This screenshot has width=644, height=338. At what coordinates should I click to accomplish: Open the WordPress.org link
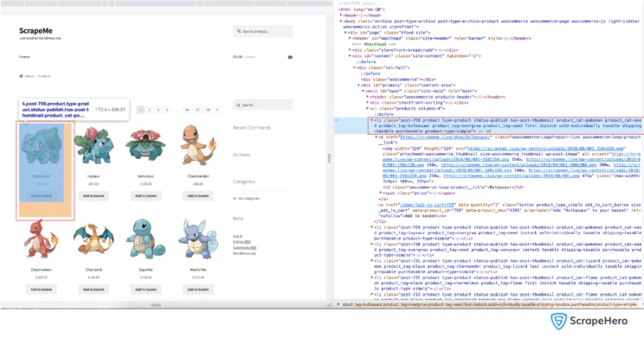pos(244,253)
